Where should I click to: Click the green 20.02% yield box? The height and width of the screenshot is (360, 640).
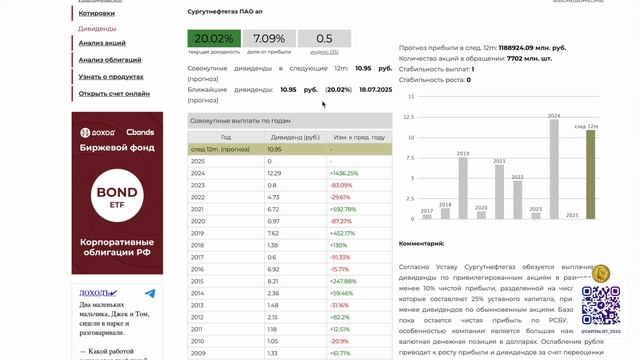pyautogui.click(x=214, y=38)
